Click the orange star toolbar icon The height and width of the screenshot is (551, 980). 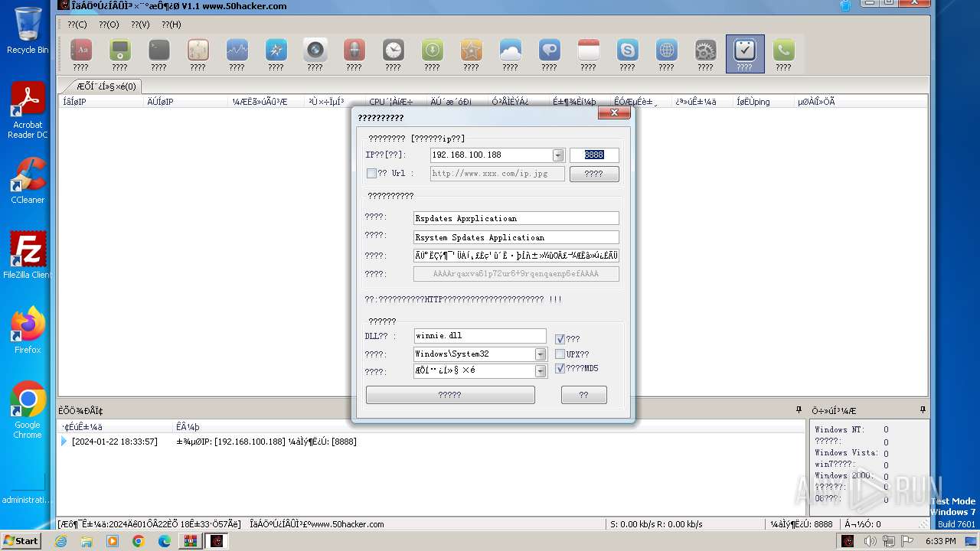471,51
